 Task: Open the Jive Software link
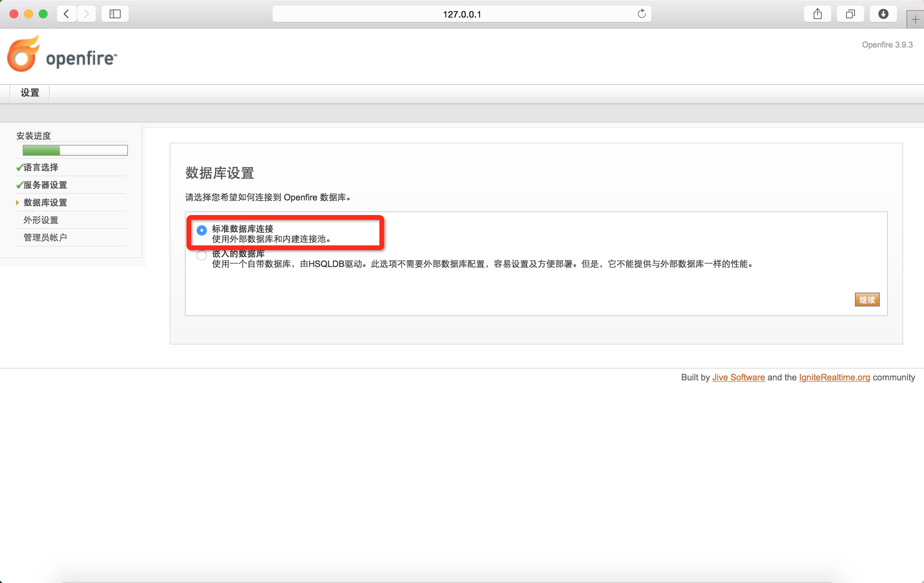[738, 377]
